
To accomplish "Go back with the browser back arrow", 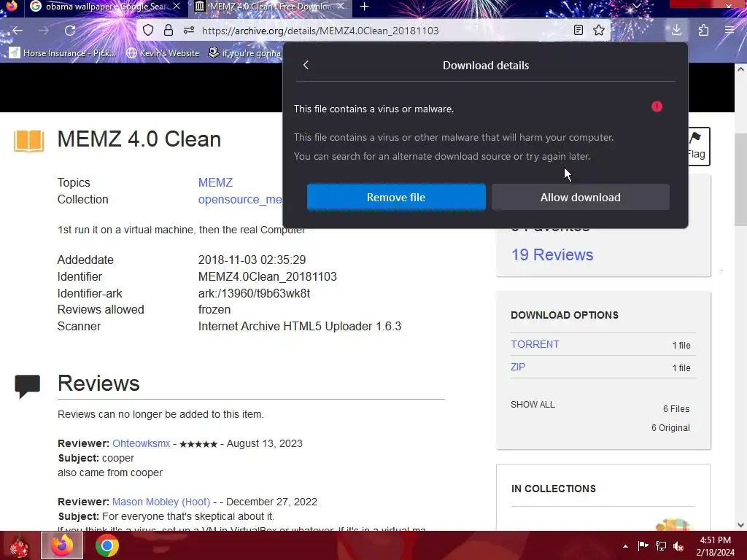I will 18,31.
